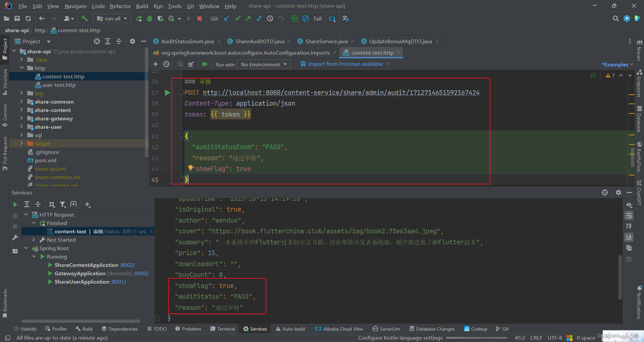
Task: Click the red Stop button in the toolbar
Action: pyautogui.click(x=200, y=19)
